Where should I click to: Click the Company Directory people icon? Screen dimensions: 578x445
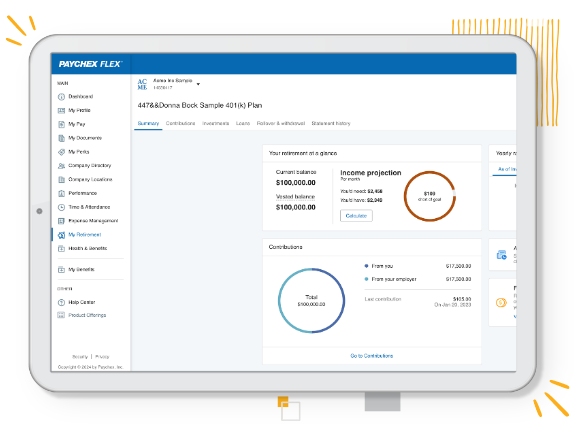click(x=62, y=166)
